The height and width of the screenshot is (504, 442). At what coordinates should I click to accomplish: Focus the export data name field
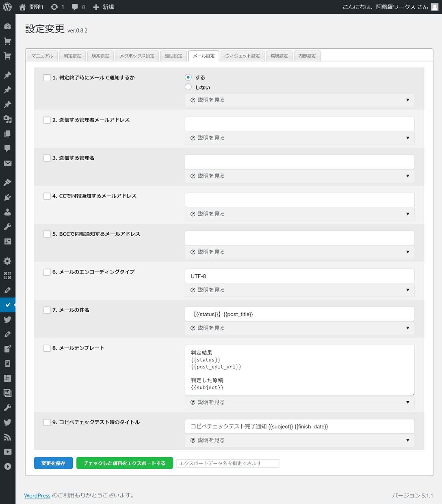click(x=228, y=463)
